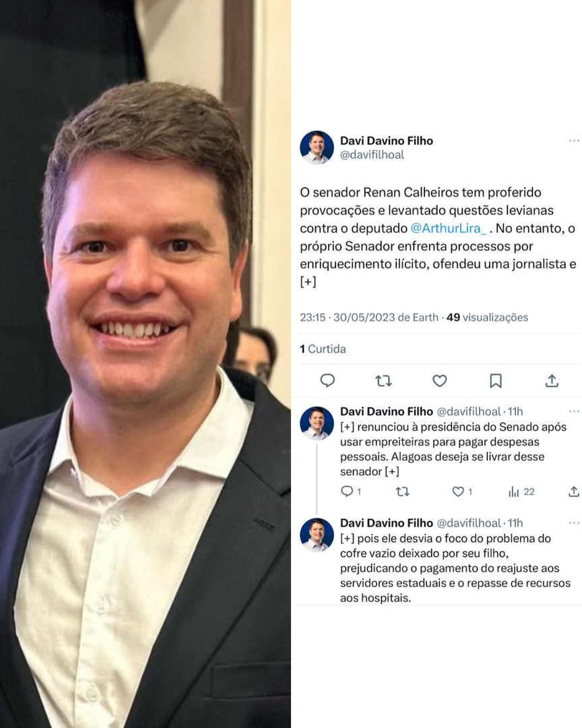Screen dimensions: 582x728
Task: Open the large portrait photo
Action: (x=145, y=364)
